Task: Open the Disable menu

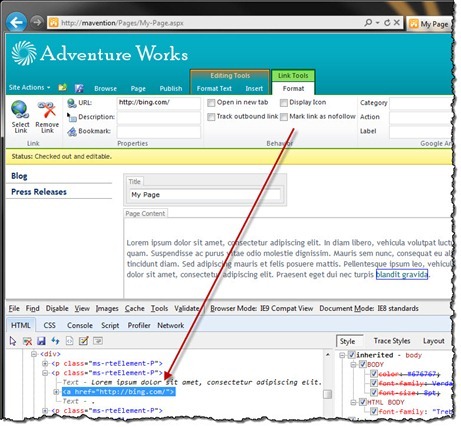Action: (57, 308)
